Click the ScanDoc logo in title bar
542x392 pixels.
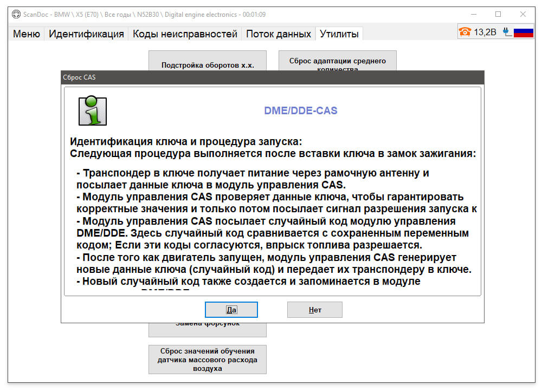(16, 15)
